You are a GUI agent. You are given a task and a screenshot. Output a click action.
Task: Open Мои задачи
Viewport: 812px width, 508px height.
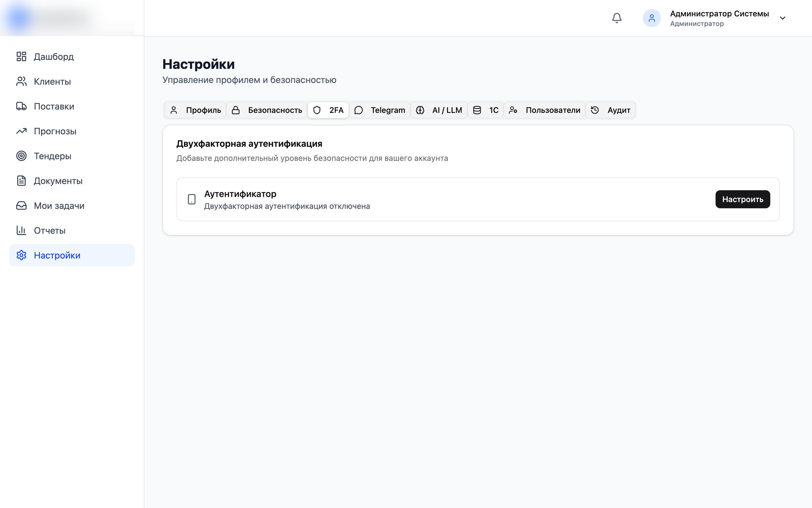[x=72, y=206]
